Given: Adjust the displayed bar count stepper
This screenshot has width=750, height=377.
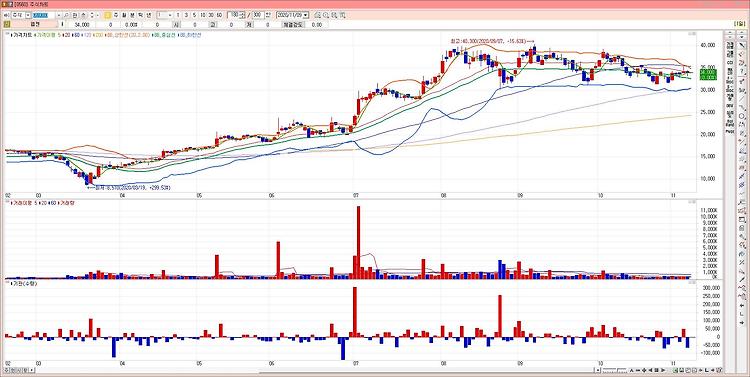Looking at the screenshot, I should pyautogui.click(x=243, y=15).
